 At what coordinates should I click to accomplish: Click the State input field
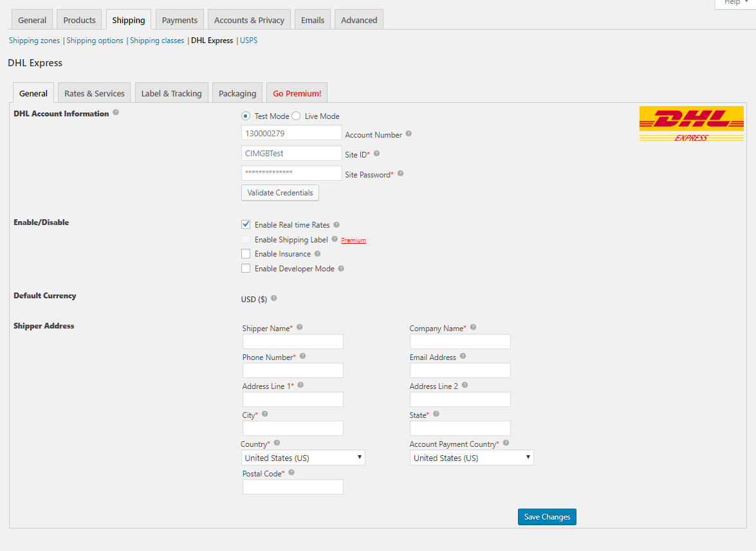coord(461,428)
